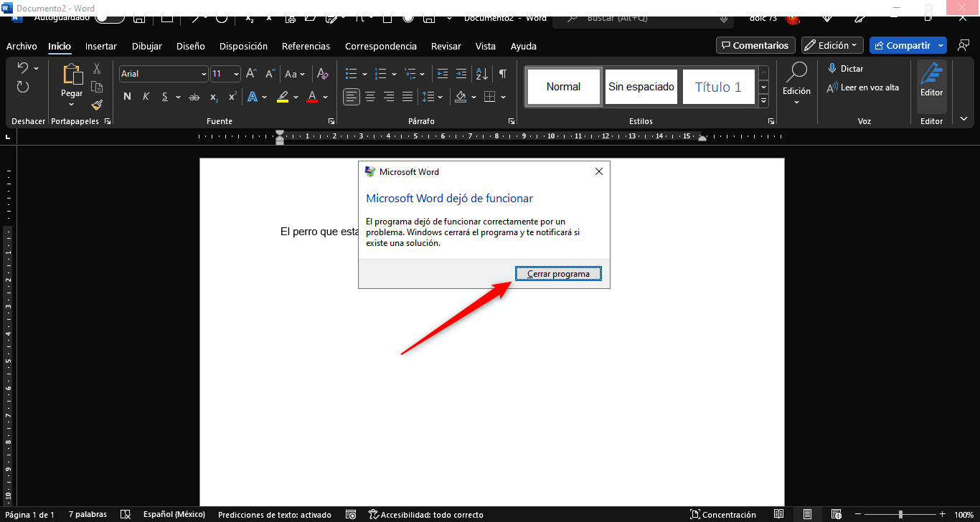Click the Dictar microphone button
Screen dimensions: 980x522
845,69
